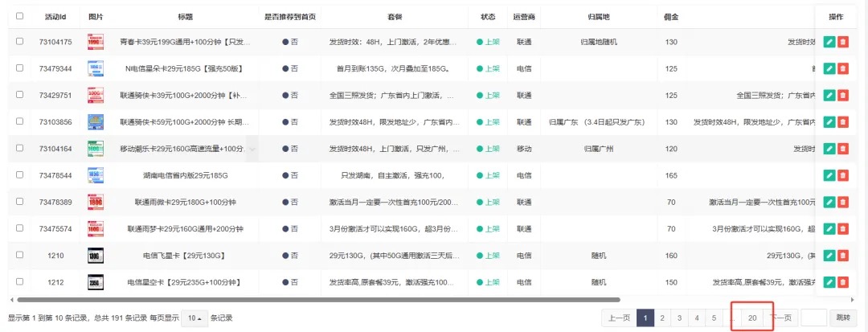
Task: Go to page 3
Action: tap(679, 318)
